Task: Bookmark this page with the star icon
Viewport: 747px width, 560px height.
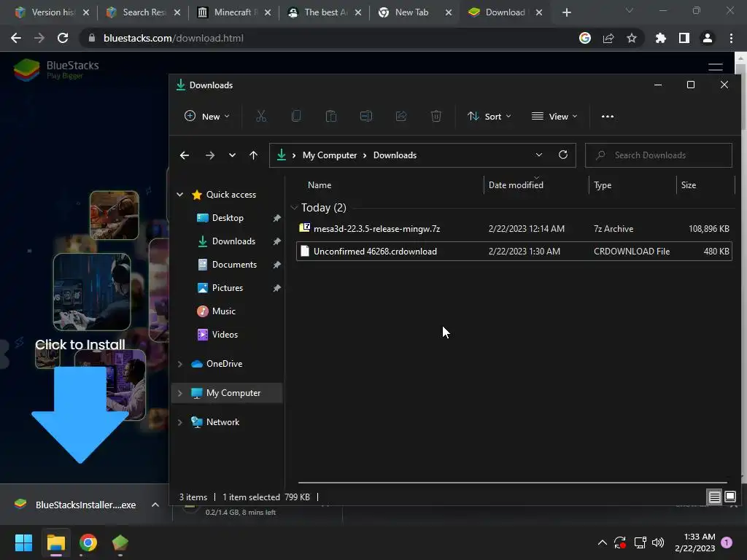Action: 632,38
